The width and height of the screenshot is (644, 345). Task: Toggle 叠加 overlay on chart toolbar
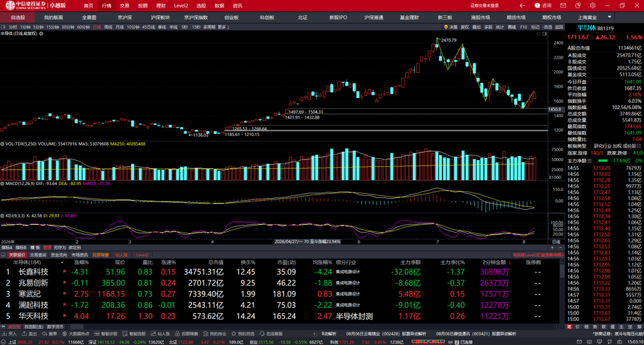[476, 27]
